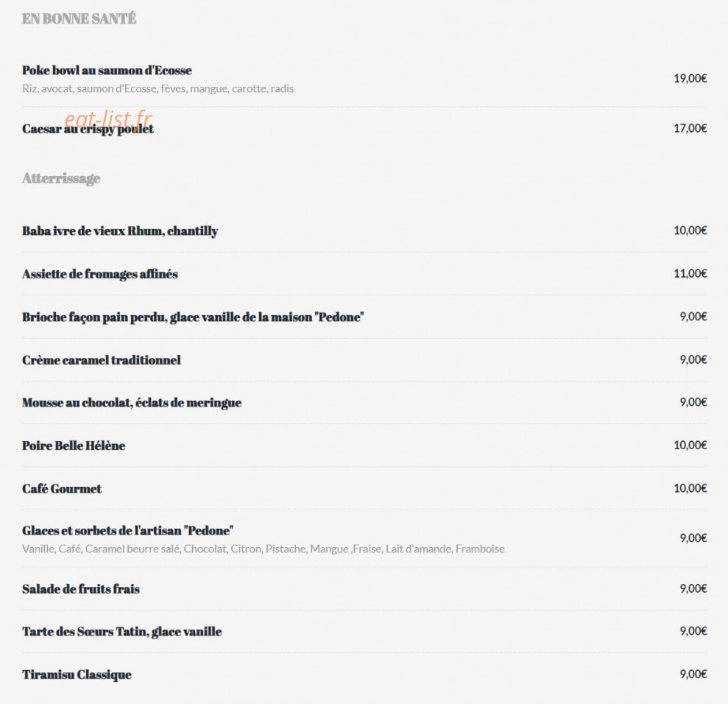Image resolution: width=728 pixels, height=704 pixels.
Task: Click the 11,00€ cheese plate price
Action: (x=690, y=273)
